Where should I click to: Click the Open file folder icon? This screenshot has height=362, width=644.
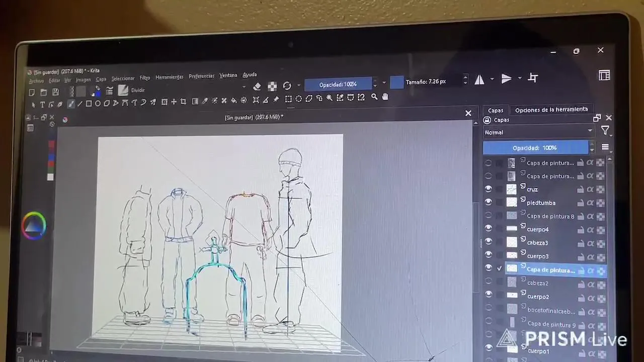[x=44, y=93]
